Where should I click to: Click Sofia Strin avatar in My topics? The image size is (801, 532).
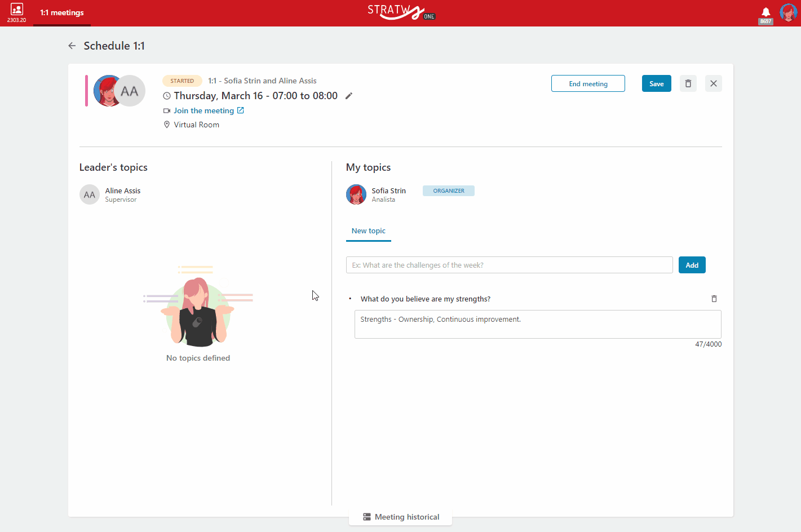pyautogui.click(x=356, y=194)
